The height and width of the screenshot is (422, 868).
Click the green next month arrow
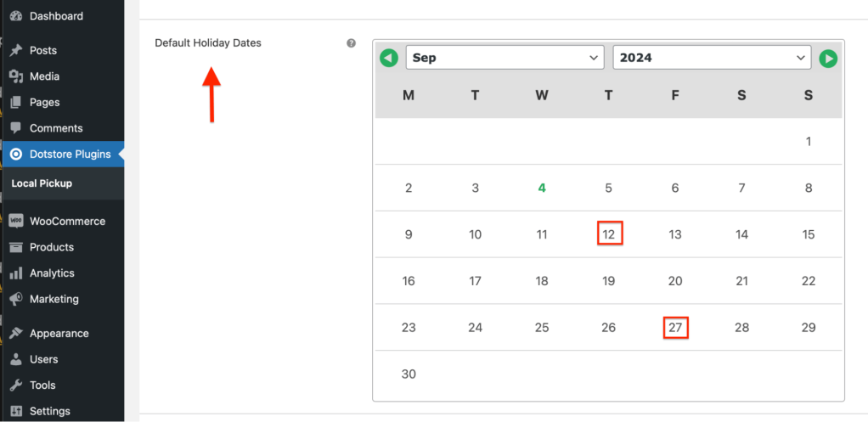(828, 59)
